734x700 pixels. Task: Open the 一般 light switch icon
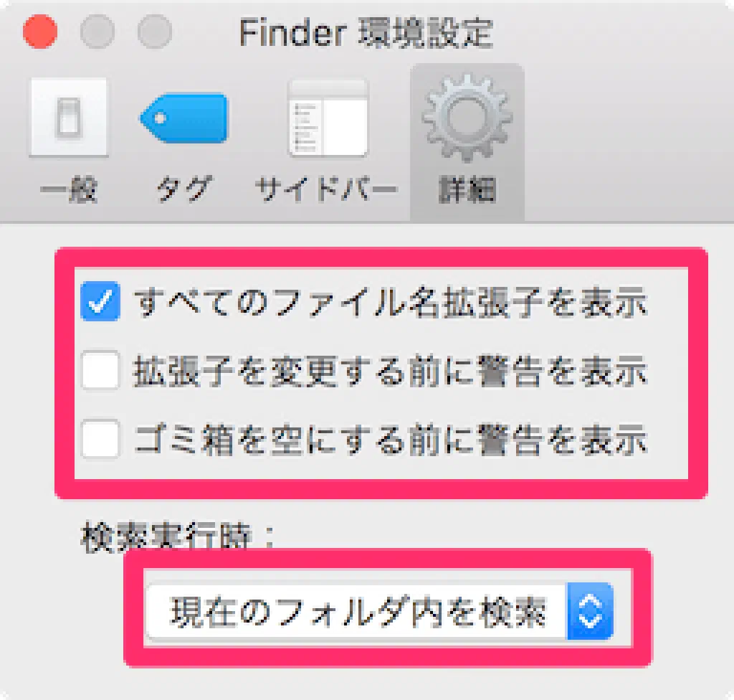coord(69,117)
